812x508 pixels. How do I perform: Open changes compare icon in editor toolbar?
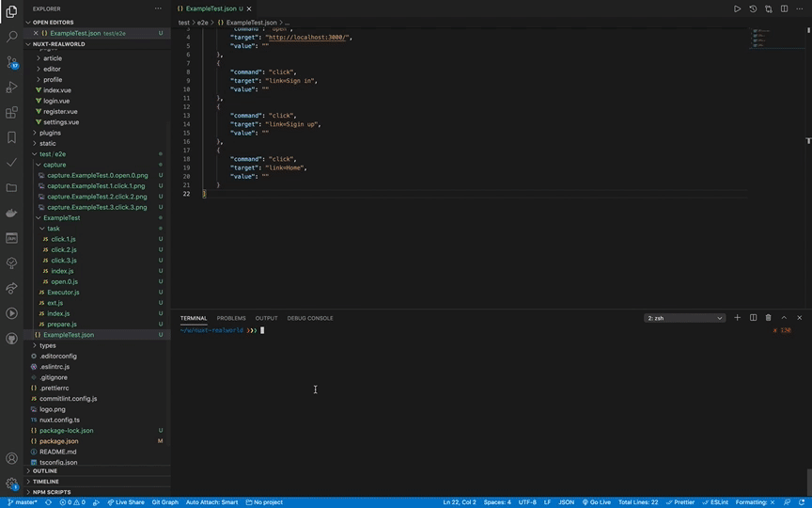[x=769, y=8]
